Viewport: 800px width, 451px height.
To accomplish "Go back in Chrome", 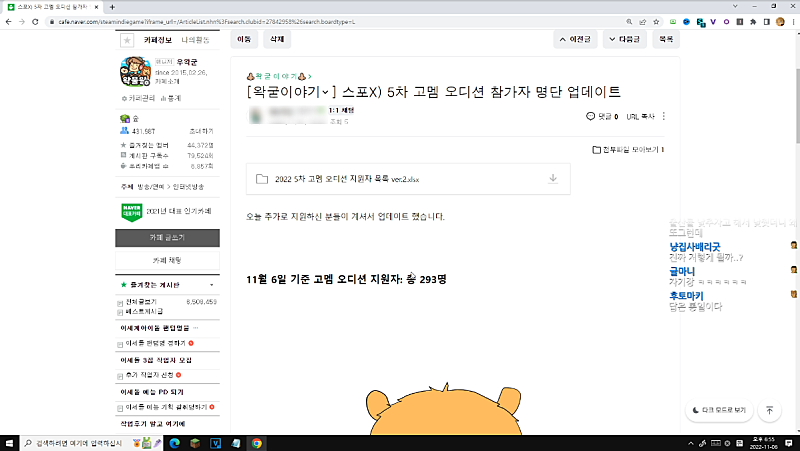I will [x=8, y=22].
